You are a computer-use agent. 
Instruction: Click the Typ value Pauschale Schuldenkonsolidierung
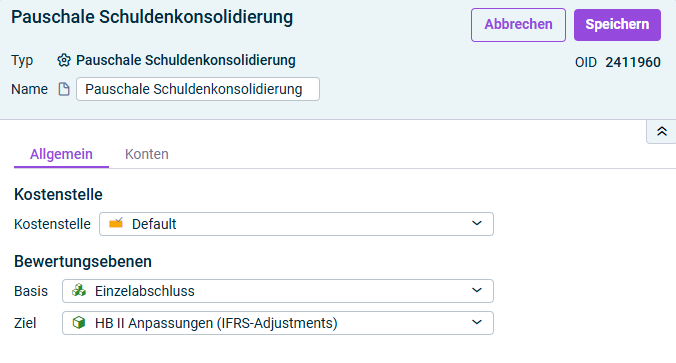tap(186, 60)
